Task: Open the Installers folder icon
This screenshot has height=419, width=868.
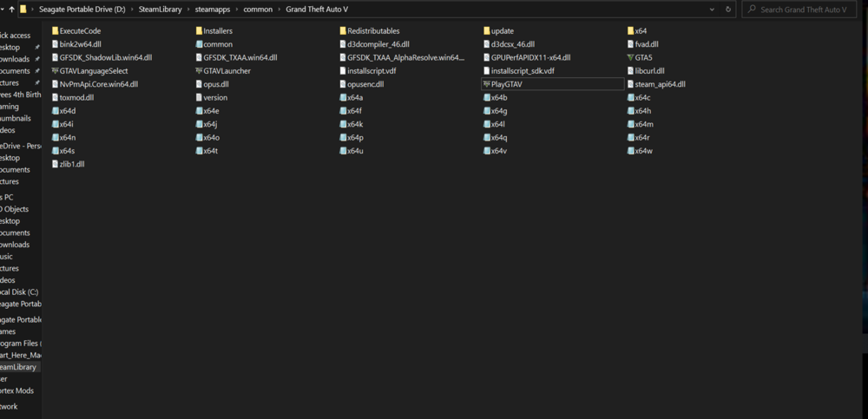Action: pyautogui.click(x=199, y=31)
